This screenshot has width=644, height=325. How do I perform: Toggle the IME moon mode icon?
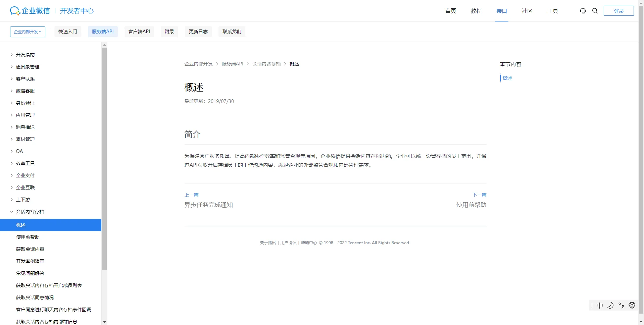[x=610, y=305]
